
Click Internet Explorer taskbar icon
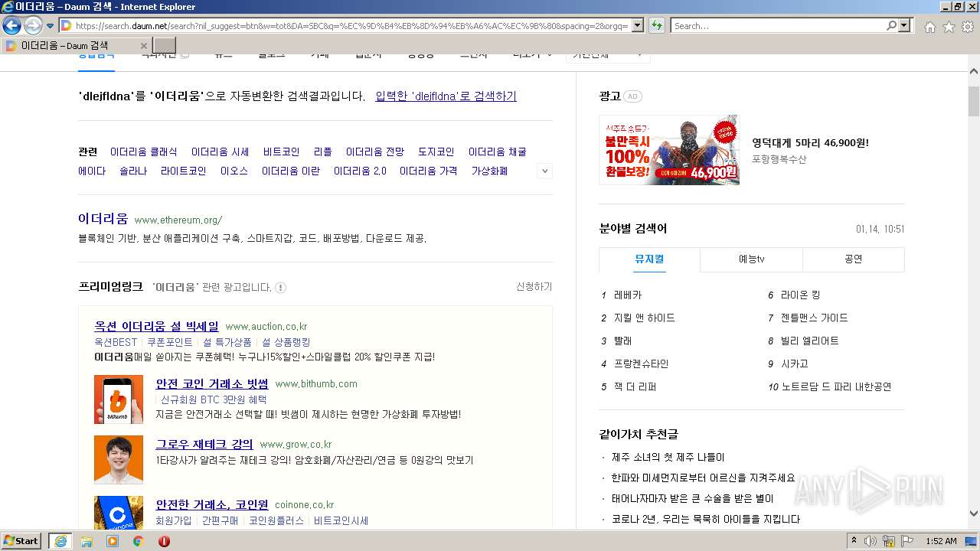tap(60, 541)
